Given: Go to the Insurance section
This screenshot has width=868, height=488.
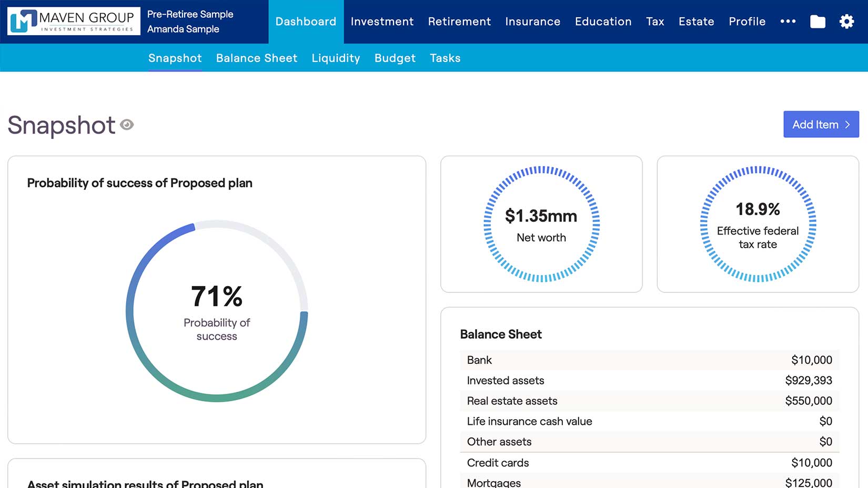Looking at the screenshot, I should click(532, 22).
